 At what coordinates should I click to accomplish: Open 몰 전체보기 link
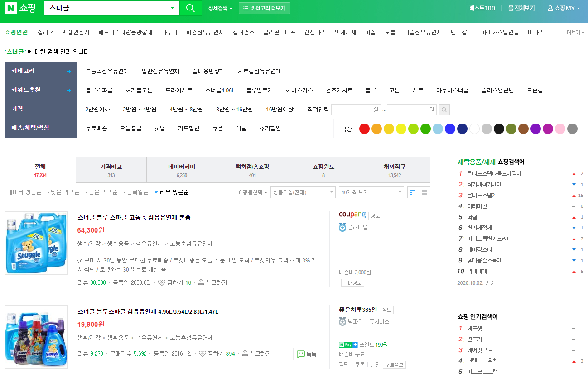(521, 8)
